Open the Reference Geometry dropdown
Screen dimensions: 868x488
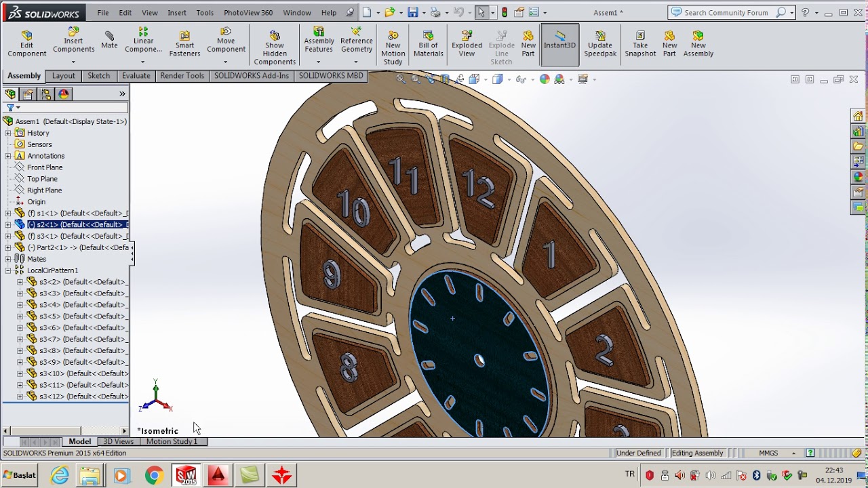pos(357,61)
